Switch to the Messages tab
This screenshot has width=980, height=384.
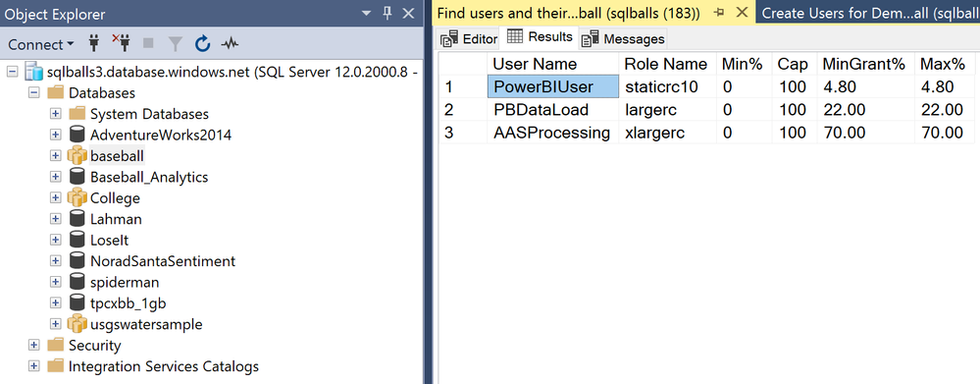click(x=623, y=38)
